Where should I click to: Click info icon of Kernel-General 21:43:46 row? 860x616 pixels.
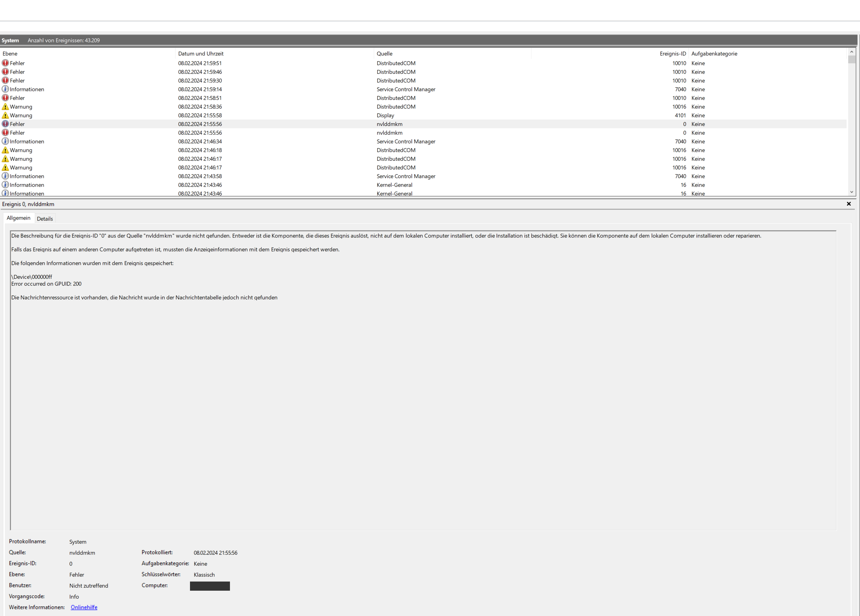point(5,185)
